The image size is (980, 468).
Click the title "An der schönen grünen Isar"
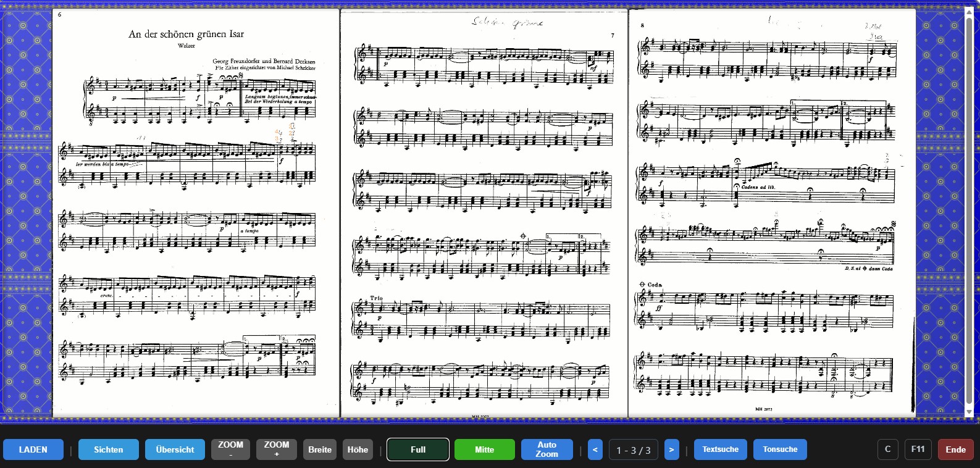(186, 34)
